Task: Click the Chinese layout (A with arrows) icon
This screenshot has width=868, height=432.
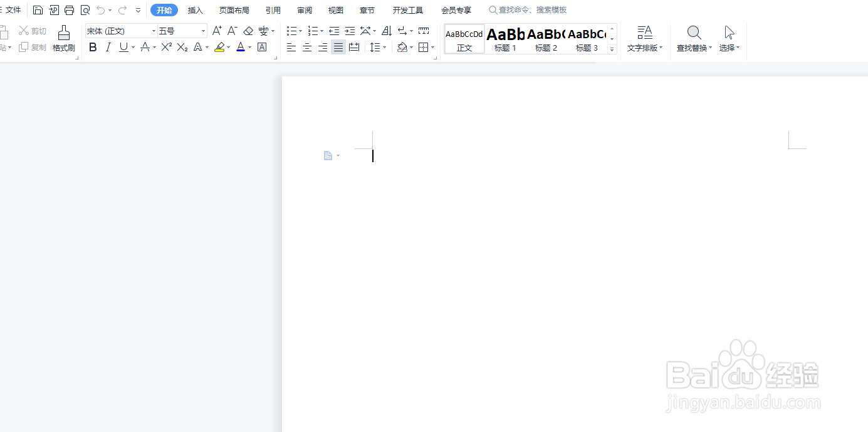Action: coord(365,31)
